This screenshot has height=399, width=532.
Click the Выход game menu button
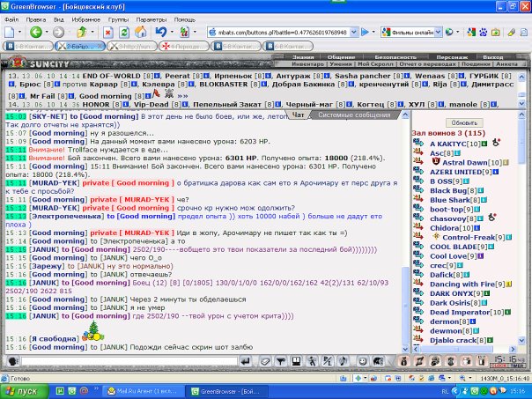(x=493, y=57)
